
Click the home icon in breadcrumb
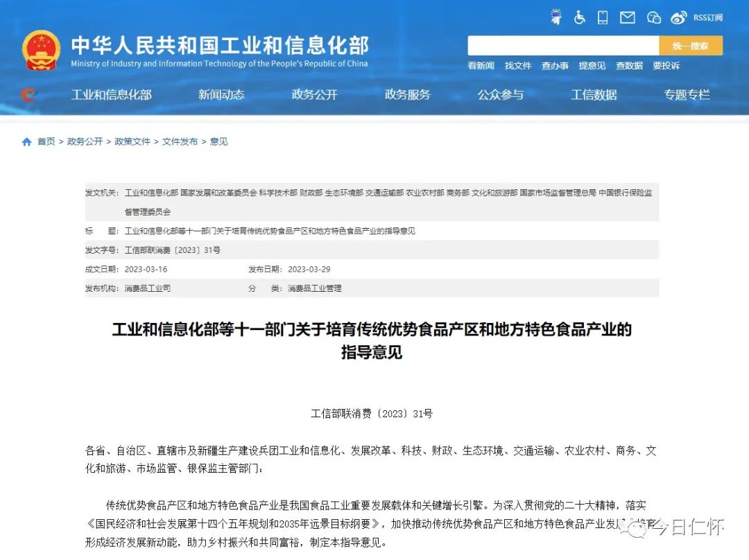[27, 141]
